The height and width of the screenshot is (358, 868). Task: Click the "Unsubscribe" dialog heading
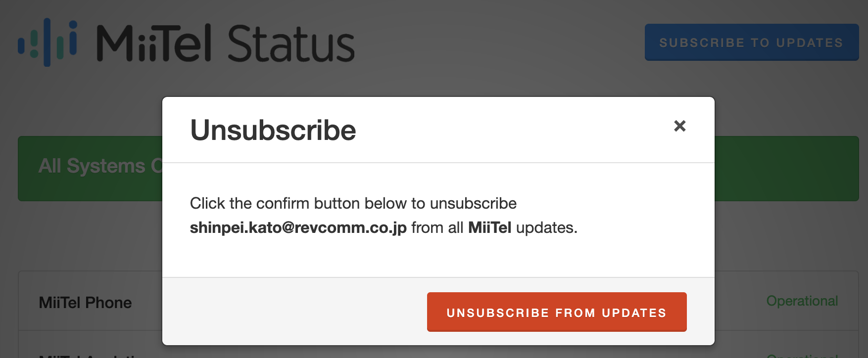point(273,130)
